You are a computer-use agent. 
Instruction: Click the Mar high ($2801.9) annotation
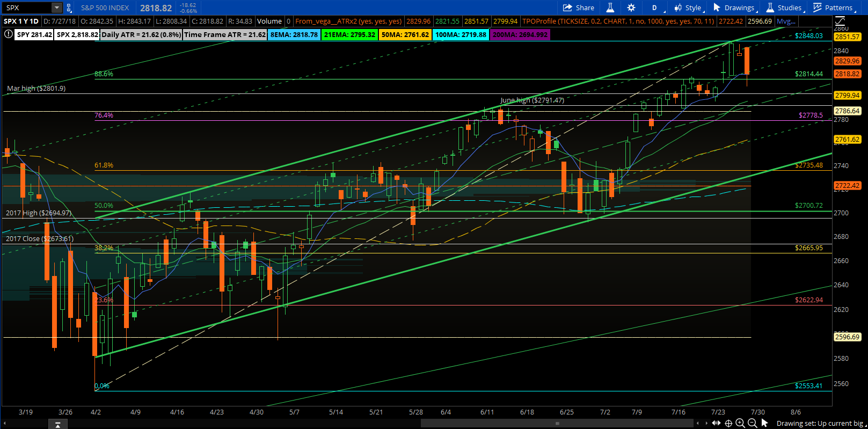37,89
